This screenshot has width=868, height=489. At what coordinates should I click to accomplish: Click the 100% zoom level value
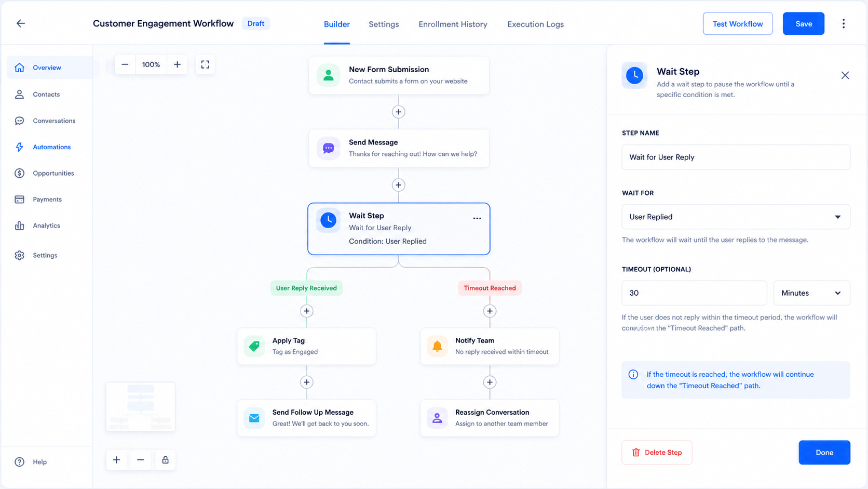pyautogui.click(x=151, y=64)
